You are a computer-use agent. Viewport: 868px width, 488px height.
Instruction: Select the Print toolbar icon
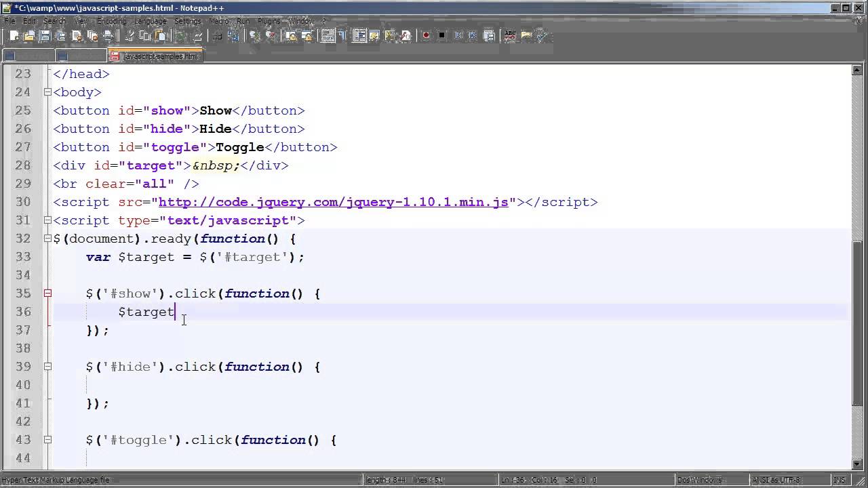coord(108,35)
